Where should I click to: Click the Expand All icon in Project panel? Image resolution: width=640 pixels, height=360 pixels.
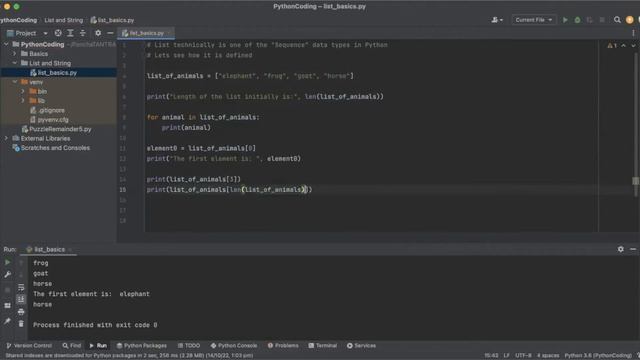(70, 33)
